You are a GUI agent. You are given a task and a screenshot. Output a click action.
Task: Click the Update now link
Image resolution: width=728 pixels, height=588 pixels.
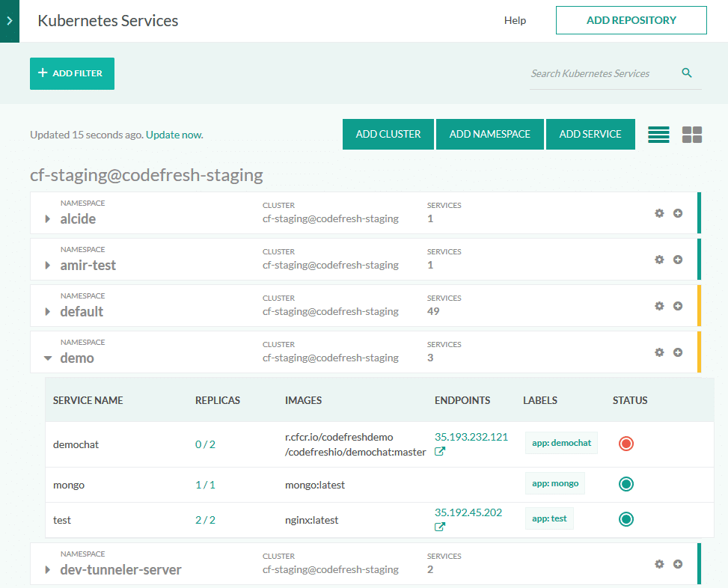(x=174, y=135)
